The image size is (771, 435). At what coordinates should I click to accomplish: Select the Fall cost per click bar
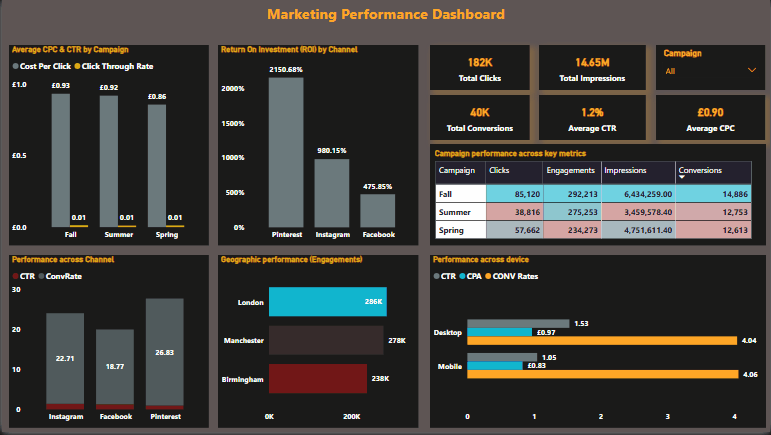click(x=60, y=160)
